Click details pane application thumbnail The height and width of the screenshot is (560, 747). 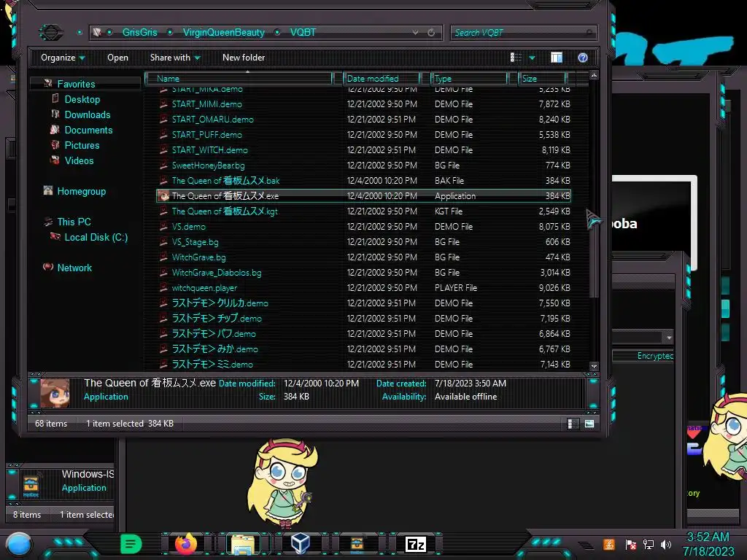point(55,393)
